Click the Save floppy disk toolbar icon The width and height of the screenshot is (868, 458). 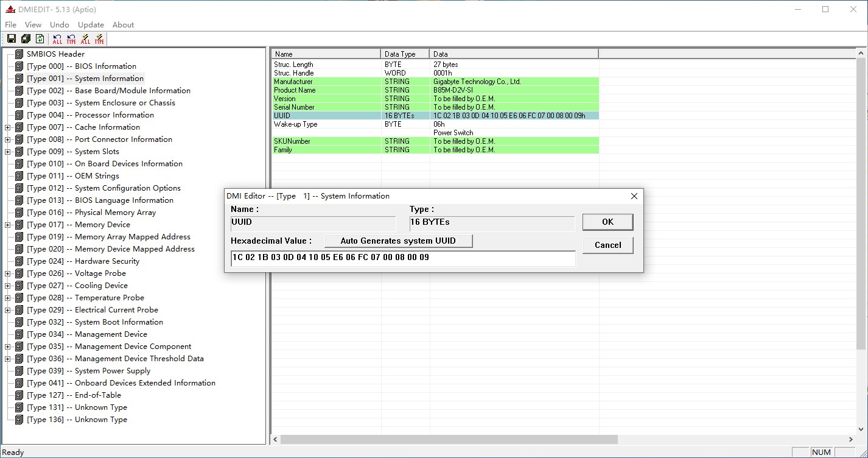(x=11, y=39)
